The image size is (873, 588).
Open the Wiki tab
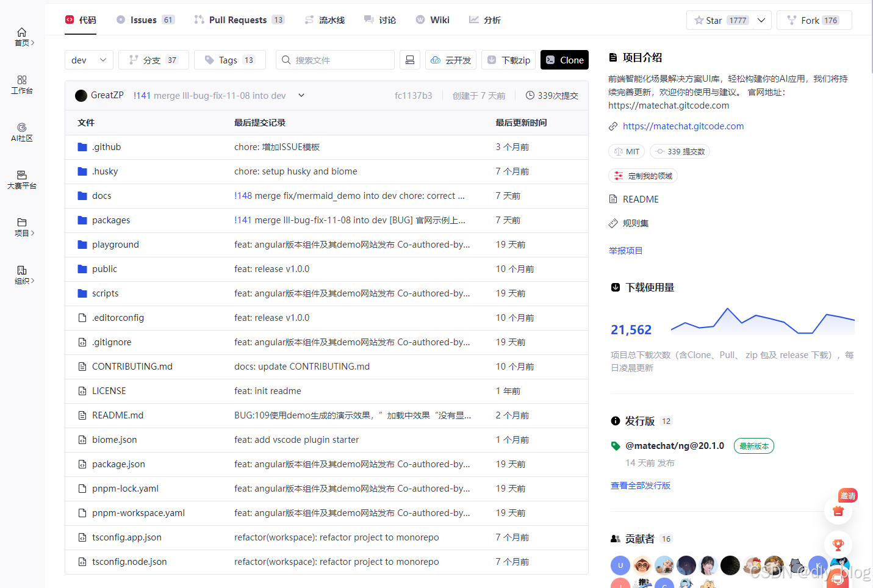coord(433,20)
